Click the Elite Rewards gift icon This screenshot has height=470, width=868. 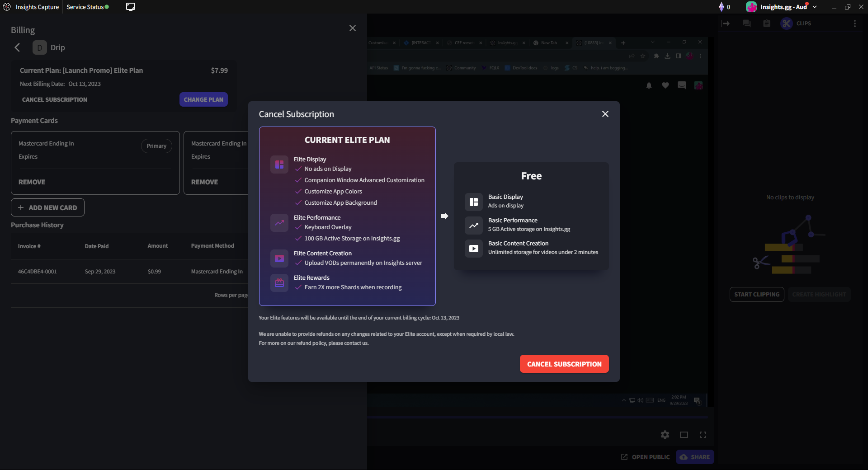pos(279,283)
